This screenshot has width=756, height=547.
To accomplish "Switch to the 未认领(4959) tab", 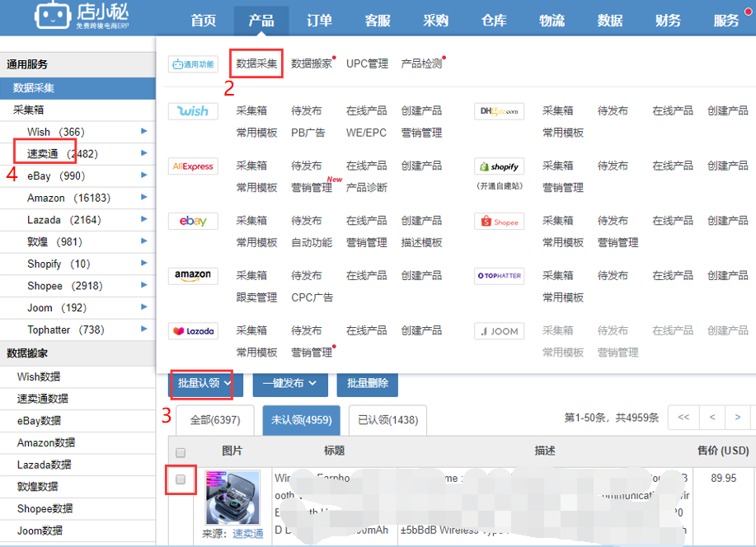I will [x=302, y=420].
